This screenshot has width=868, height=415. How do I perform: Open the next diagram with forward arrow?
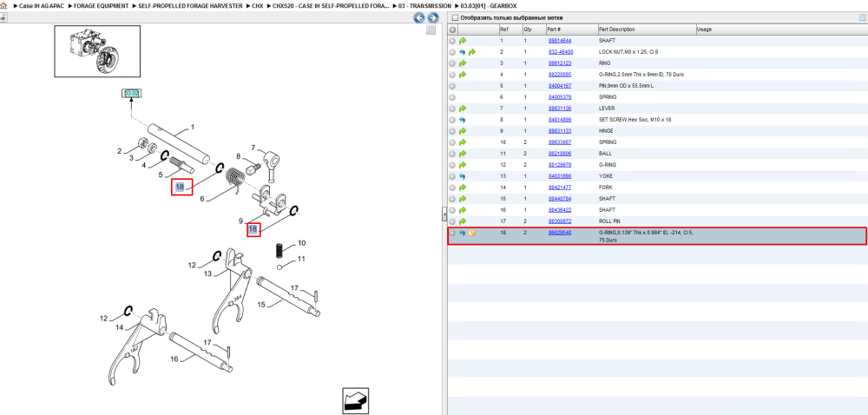pyautogui.click(x=433, y=17)
